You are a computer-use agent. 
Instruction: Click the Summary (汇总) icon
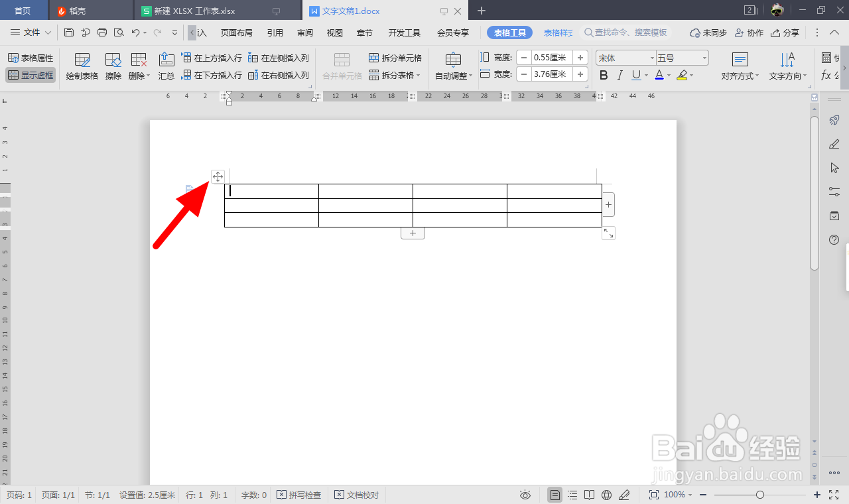click(x=166, y=66)
